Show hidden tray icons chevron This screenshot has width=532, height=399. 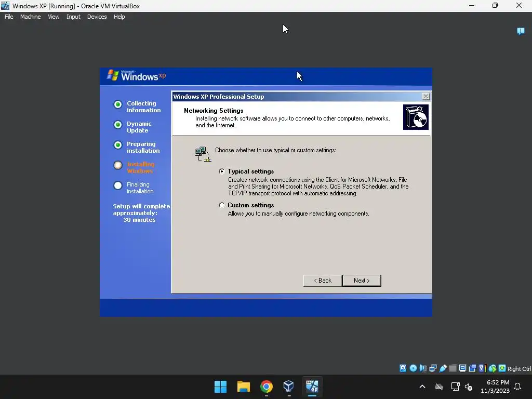(x=422, y=387)
